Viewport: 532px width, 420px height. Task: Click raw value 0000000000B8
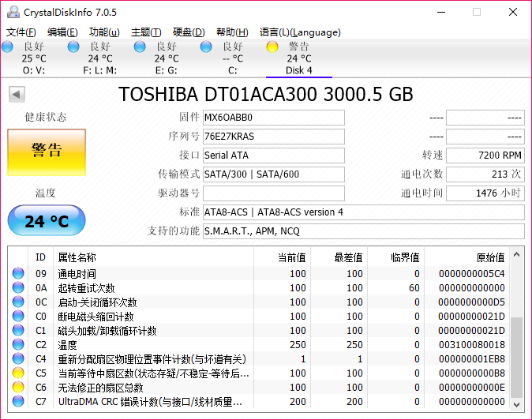471,373
